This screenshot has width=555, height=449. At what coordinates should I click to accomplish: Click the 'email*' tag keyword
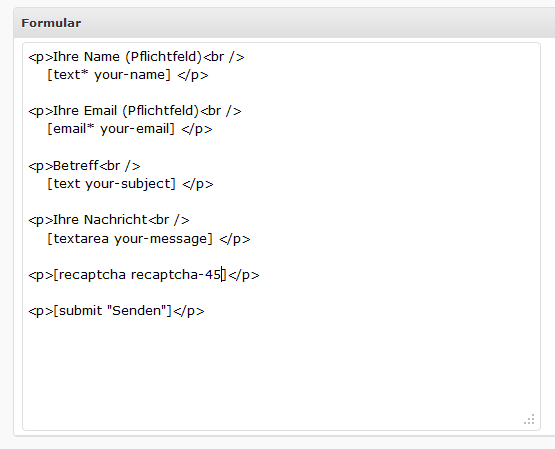74,129
